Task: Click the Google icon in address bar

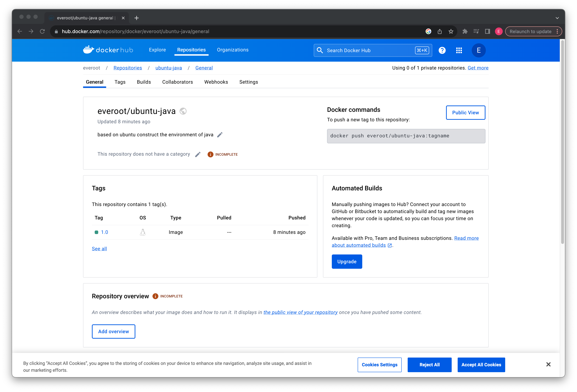Action: coord(428,31)
